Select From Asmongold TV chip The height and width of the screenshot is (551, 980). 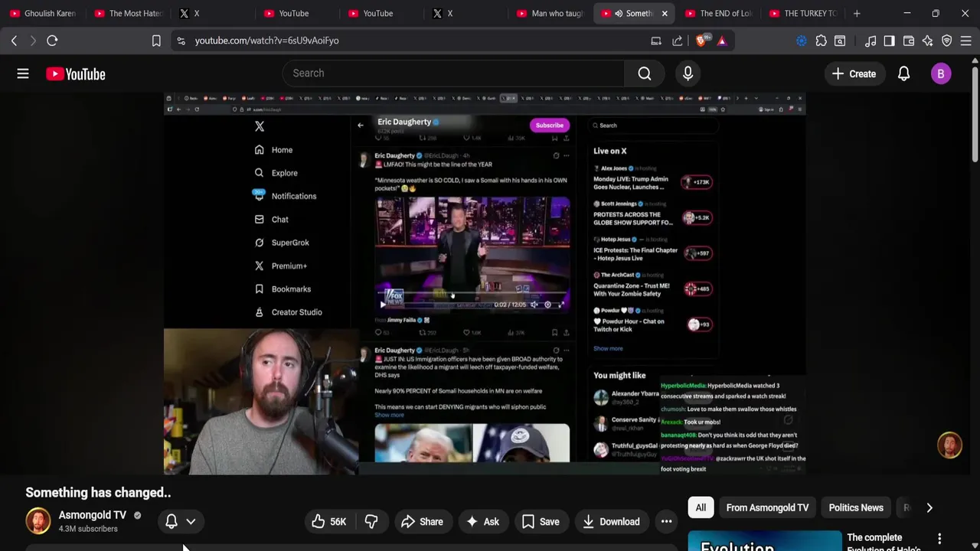[x=767, y=507]
